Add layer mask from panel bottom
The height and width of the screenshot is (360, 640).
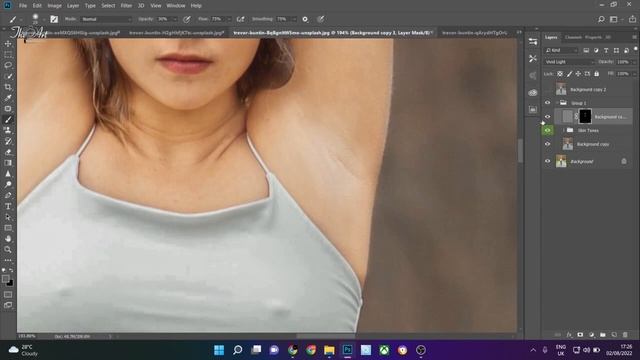pos(580,335)
